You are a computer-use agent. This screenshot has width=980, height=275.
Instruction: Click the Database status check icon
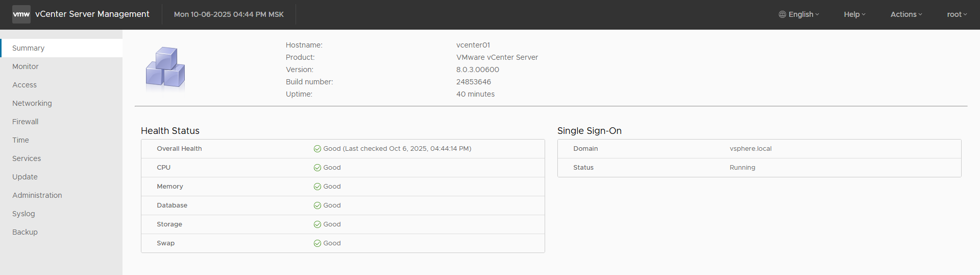click(317, 205)
